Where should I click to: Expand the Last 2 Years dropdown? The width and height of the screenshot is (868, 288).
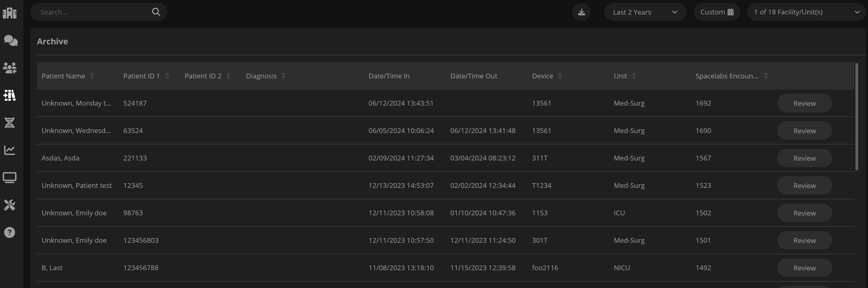click(645, 12)
